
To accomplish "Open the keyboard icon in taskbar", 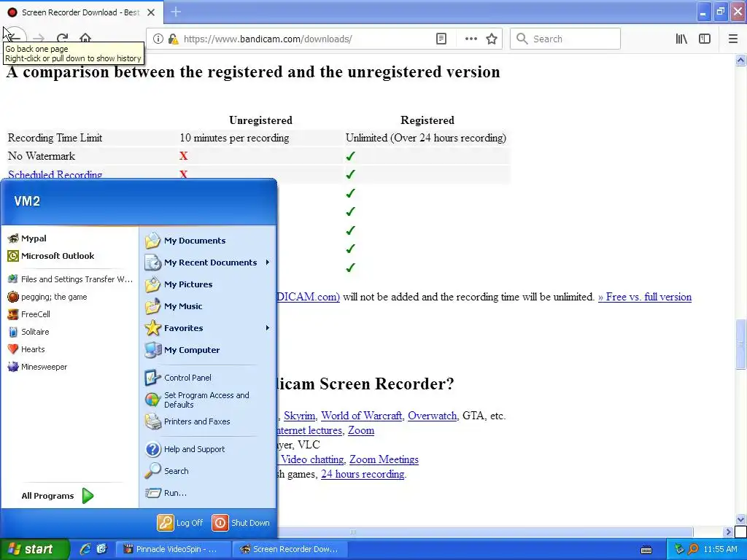I will click(x=646, y=550).
